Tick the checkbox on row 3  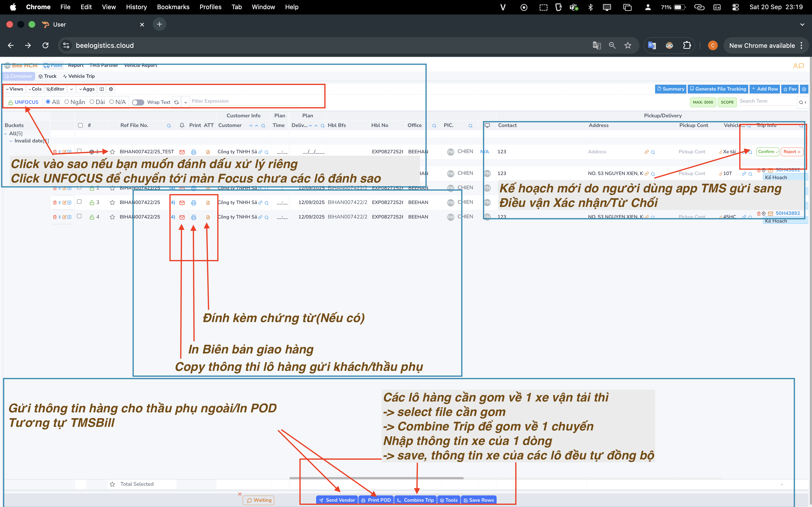tap(80, 202)
